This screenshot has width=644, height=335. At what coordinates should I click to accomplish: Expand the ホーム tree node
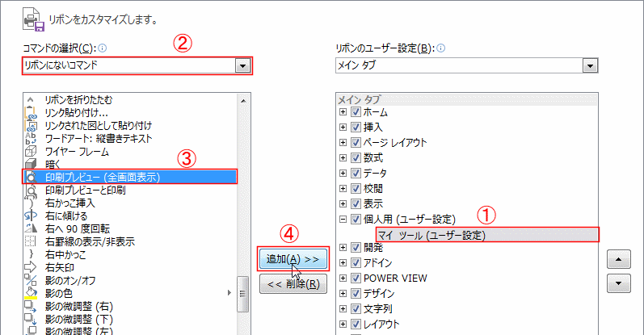tap(343, 112)
